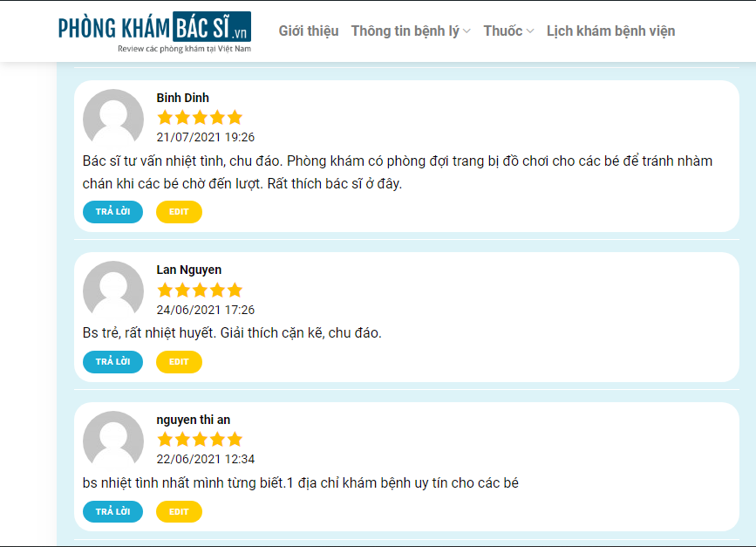
Task: Click the Phòng Khám Bác Sĩ logo
Action: click(154, 31)
